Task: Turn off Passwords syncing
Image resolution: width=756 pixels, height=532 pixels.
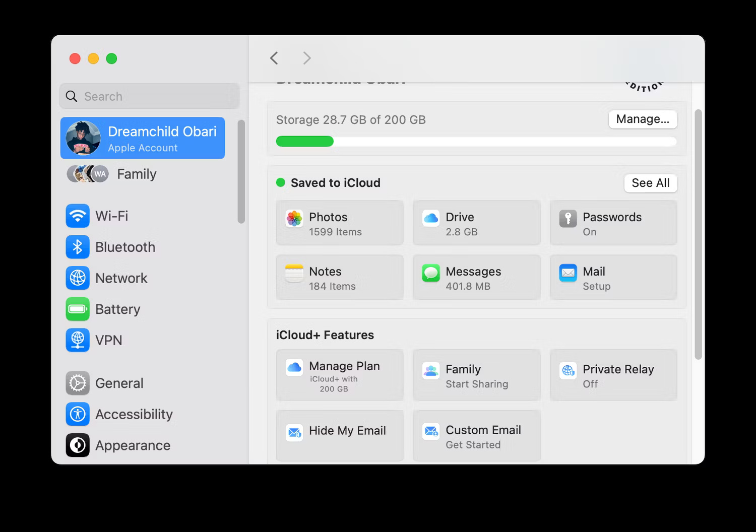Action: click(613, 223)
